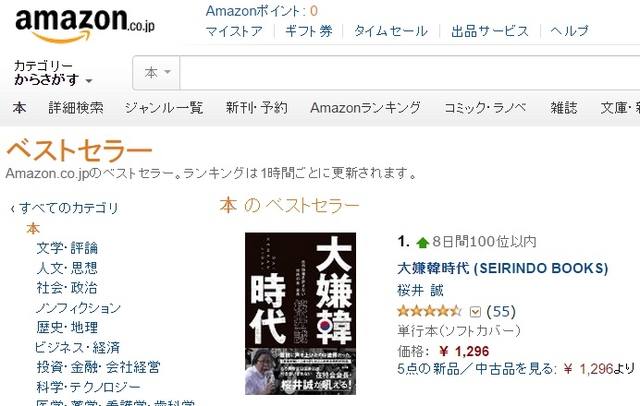Select 文学・評論 category
This screenshot has height=406, width=640.
67,248
